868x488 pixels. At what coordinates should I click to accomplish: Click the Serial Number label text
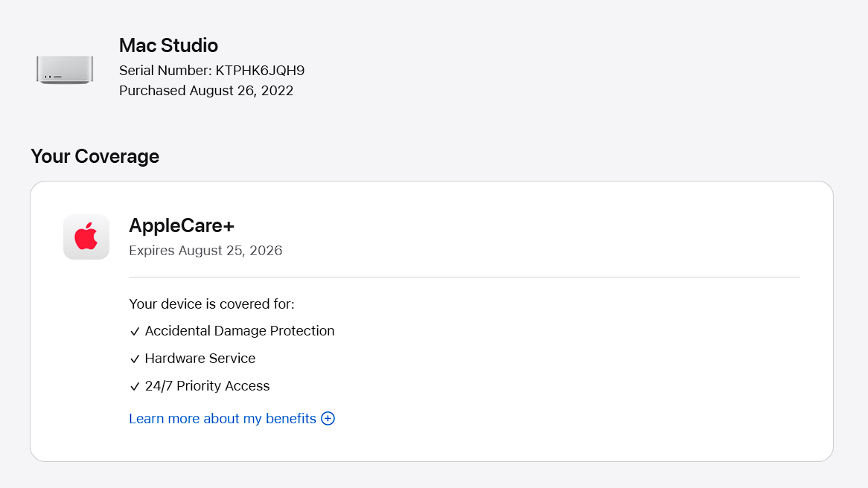(165, 71)
